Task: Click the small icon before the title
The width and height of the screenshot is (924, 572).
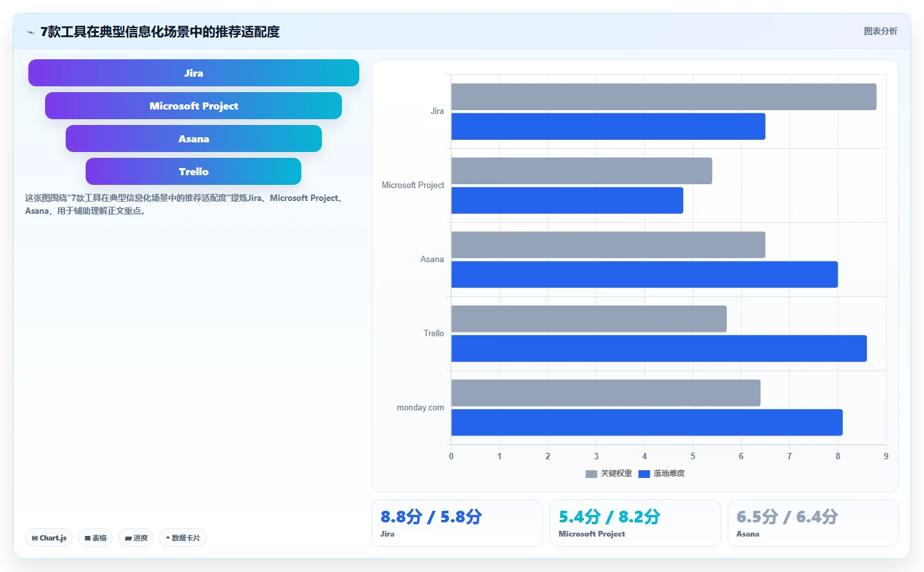Action: coord(30,32)
